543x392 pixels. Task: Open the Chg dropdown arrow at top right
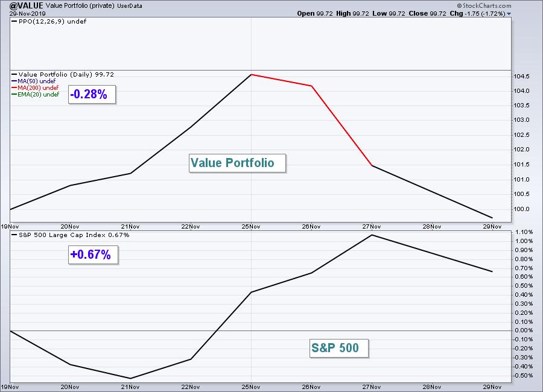pos(509,14)
